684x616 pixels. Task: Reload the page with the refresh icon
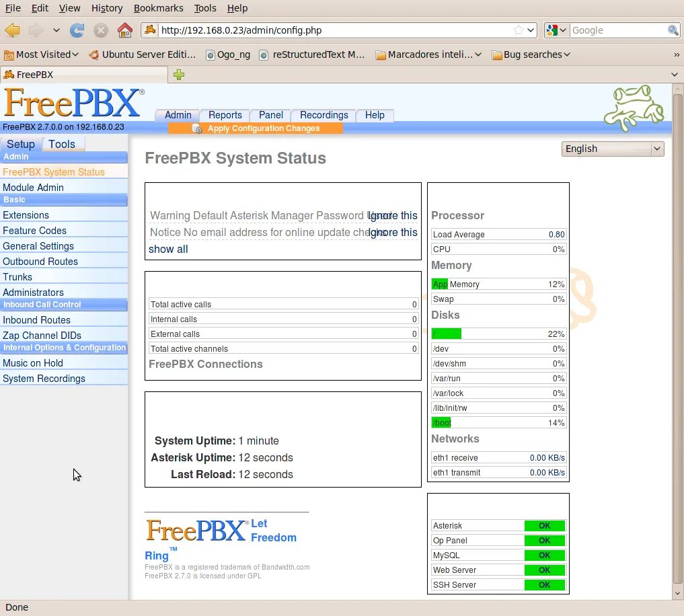(x=77, y=30)
